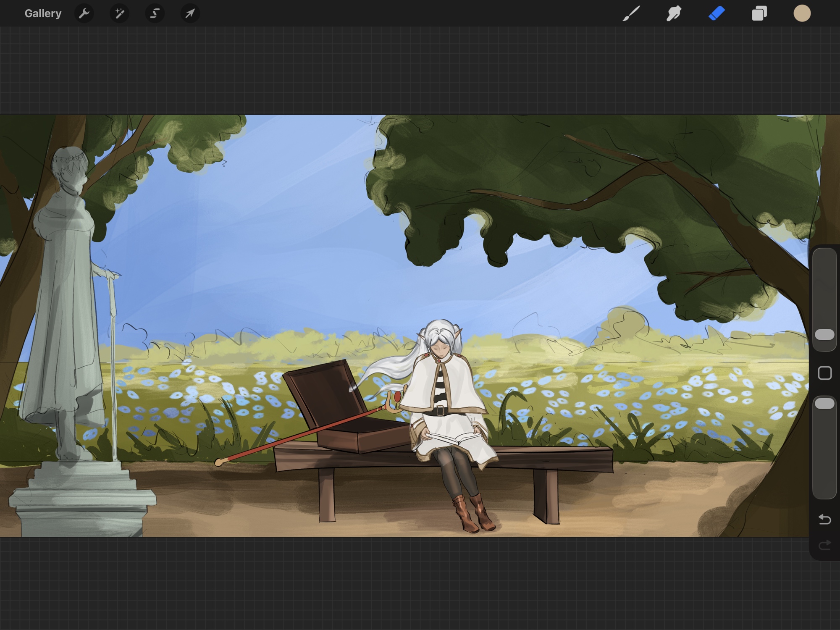840x630 pixels.
Task: Undo the last action
Action: pyautogui.click(x=824, y=520)
